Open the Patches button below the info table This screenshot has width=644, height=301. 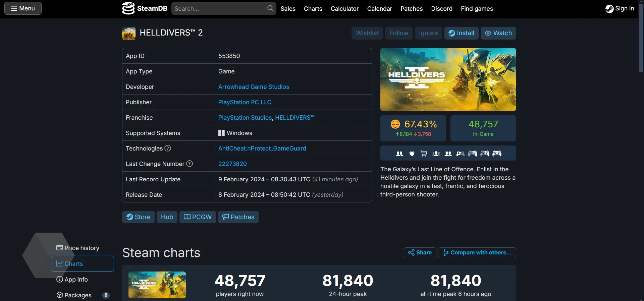[238, 217]
